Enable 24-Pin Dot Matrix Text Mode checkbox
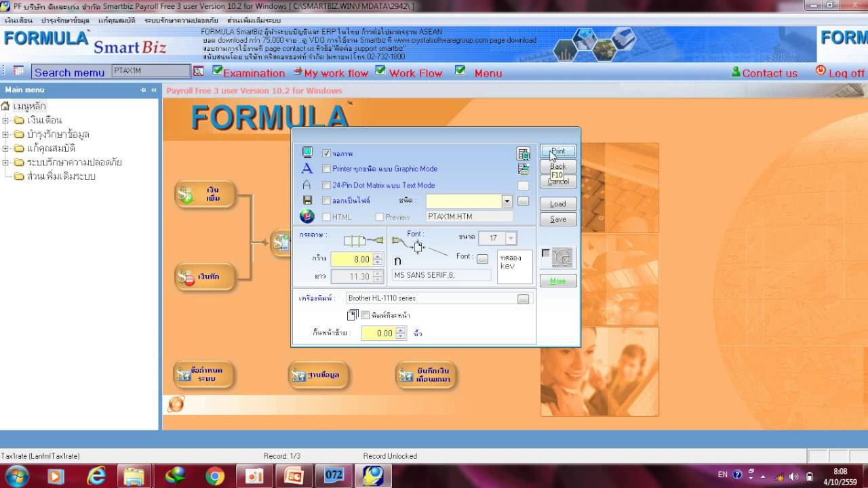868x488 pixels. (x=326, y=185)
